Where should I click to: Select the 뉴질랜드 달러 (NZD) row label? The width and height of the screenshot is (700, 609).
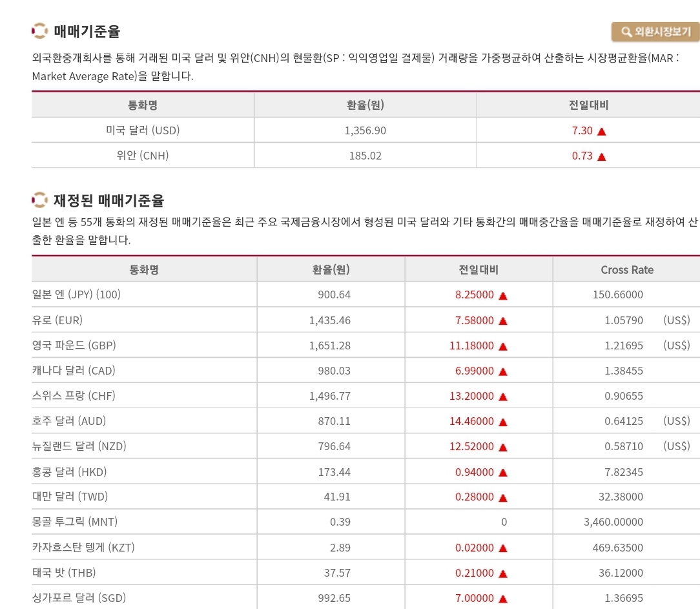tap(79, 446)
